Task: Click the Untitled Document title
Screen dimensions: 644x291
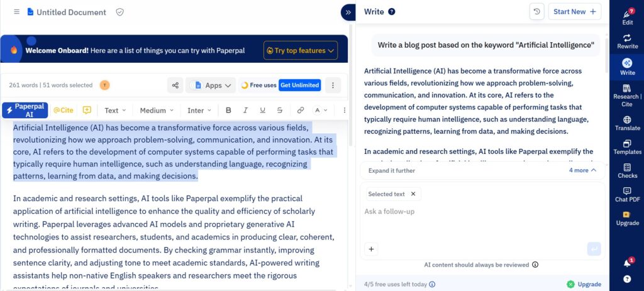Action: click(x=71, y=13)
